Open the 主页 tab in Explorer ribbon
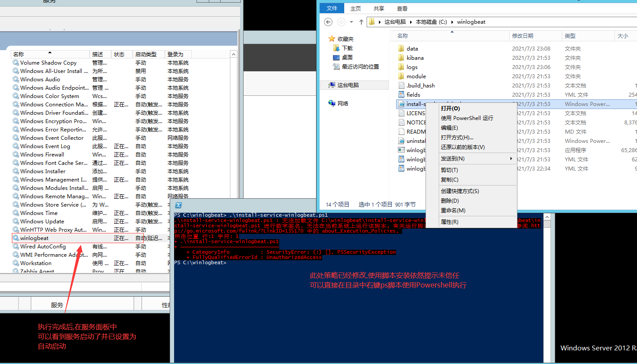 pyautogui.click(x=356, y=8)
